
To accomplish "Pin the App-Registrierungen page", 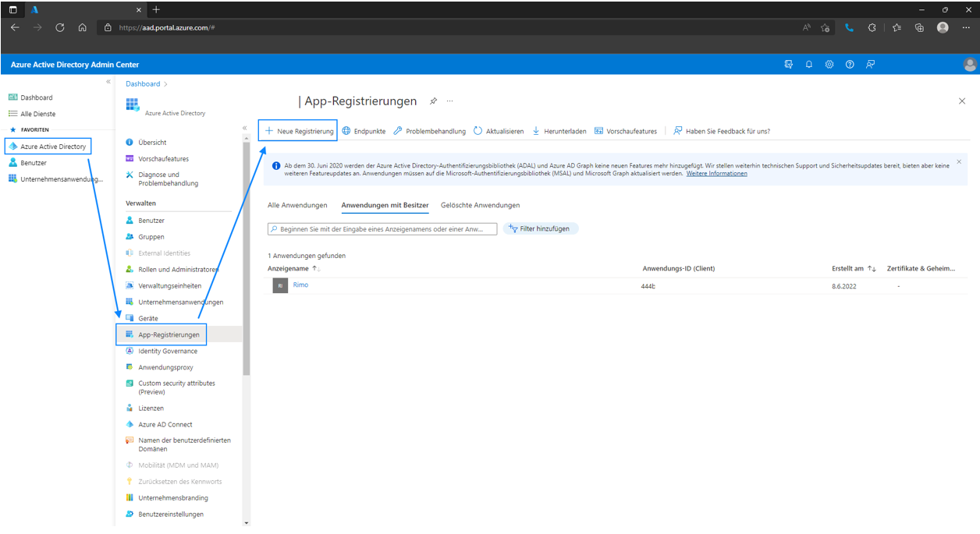I will (x=434, y=101).
